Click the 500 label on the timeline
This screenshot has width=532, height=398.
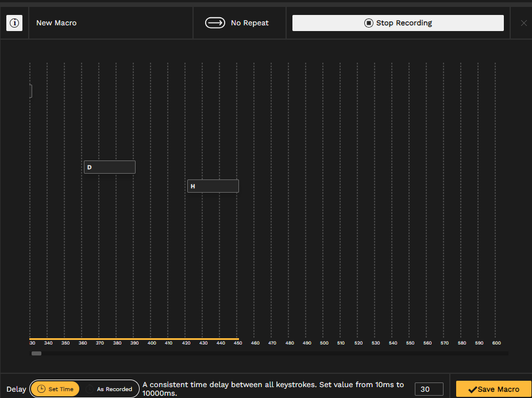click(324, 343)
